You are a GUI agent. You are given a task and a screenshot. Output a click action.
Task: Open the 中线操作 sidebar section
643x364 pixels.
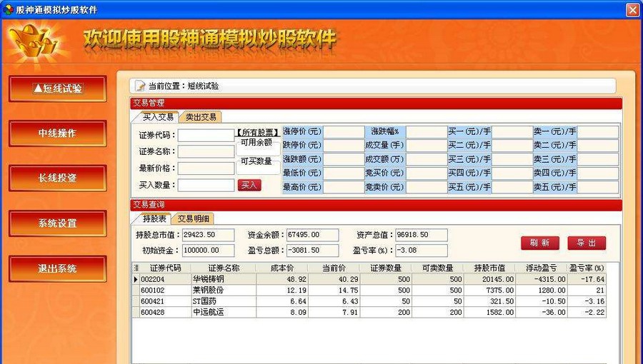tap(58, 133)
